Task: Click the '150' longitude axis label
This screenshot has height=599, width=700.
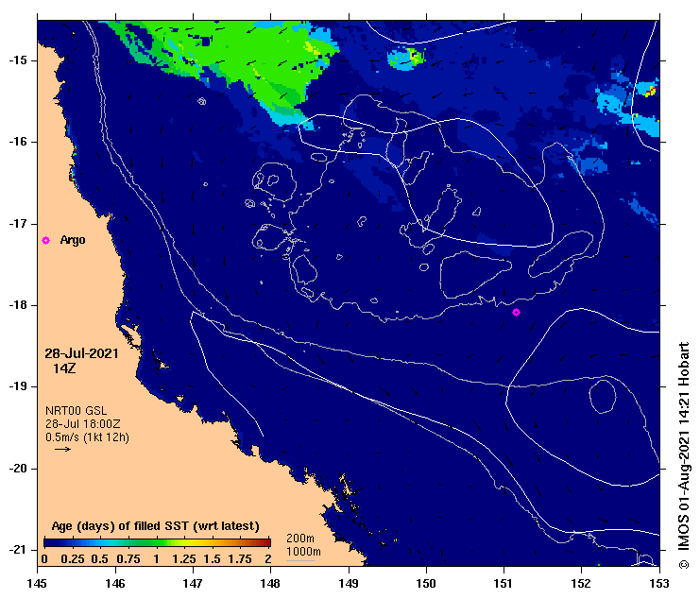Action: point(426,583)
